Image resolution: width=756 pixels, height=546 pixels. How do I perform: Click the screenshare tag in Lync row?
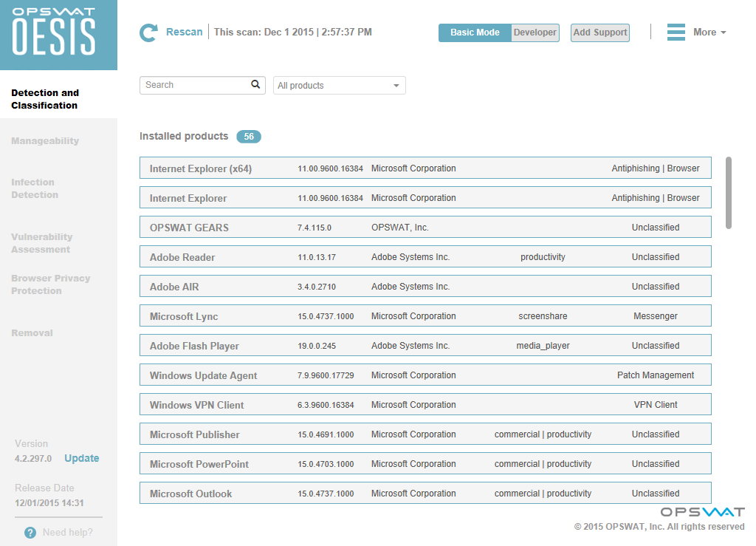coord(543,316)
